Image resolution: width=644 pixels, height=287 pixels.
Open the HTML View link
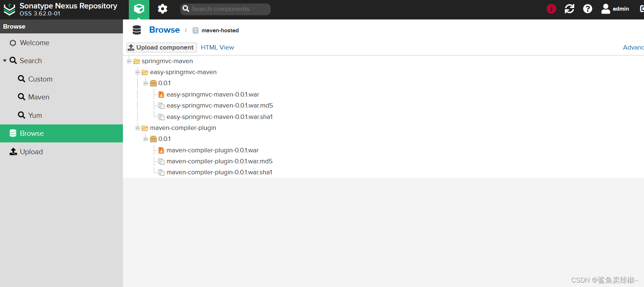217,47
